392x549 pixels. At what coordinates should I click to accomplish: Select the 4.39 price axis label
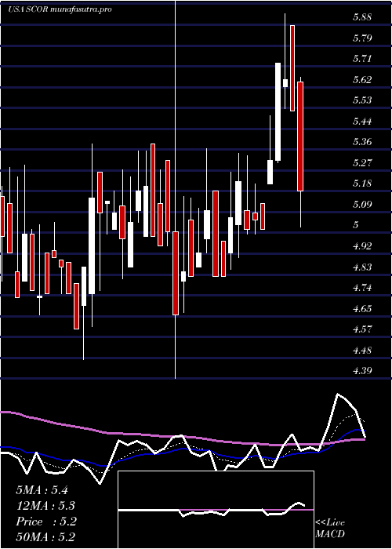(x=362, y=370)
